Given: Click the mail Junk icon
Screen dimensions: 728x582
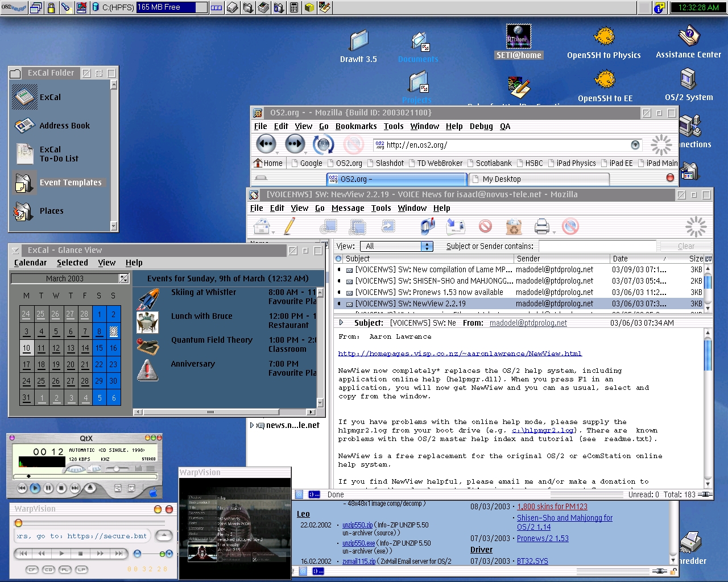Looking at the screenshot, I should coord(485,227).
